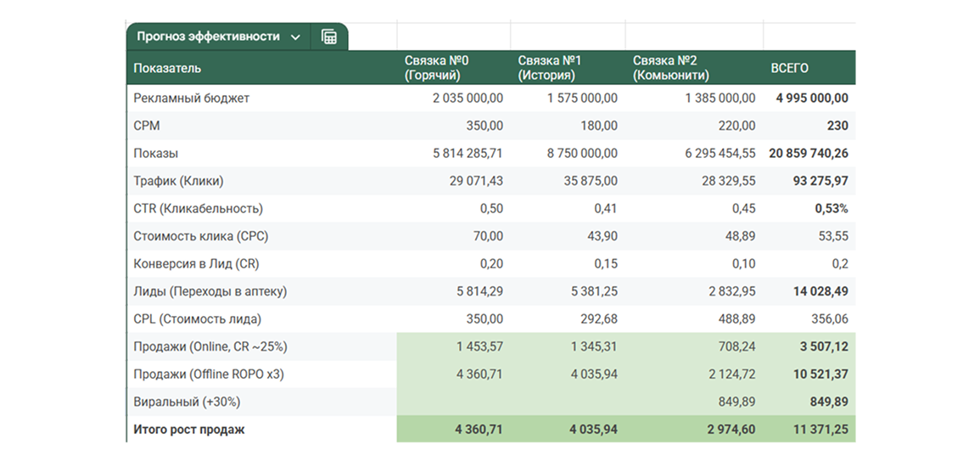Image resolution: width=980 pixels, height=462 pixels.
Task: Click the CTR total cell showing 0,53%
Action: pyautogui.click(x=831, y=209)
